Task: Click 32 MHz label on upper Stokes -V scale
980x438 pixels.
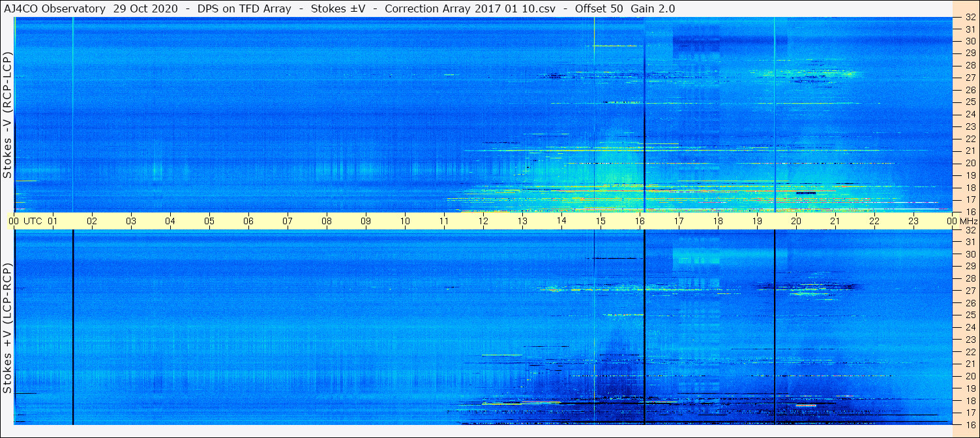Action: click(x=970, y=18)
